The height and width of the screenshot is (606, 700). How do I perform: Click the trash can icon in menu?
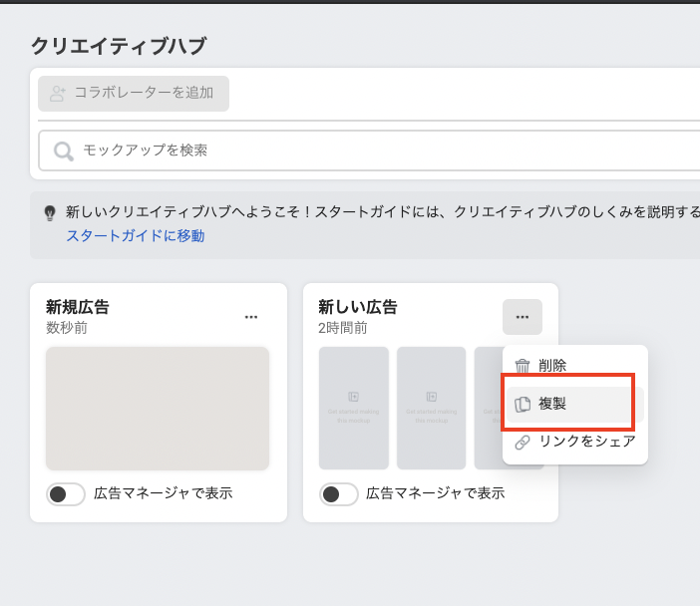(523, 366)
